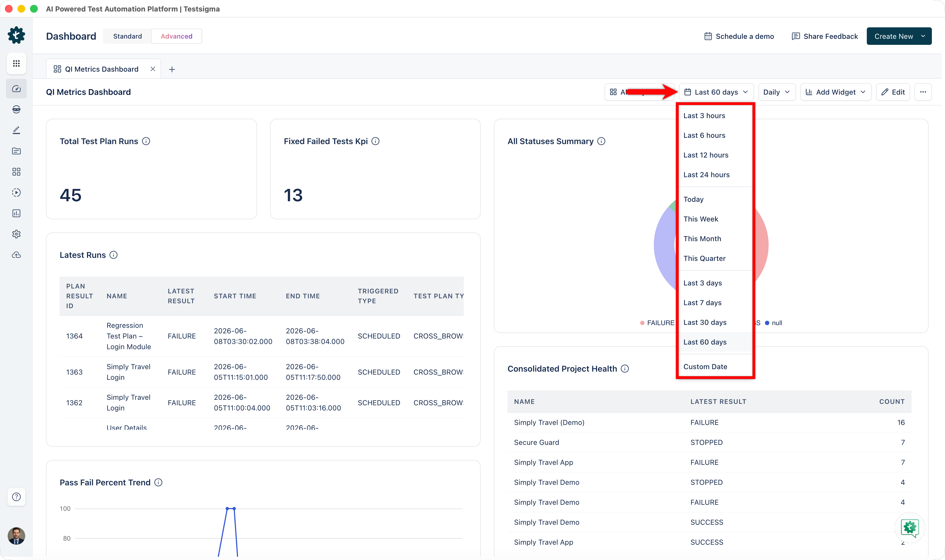Image resolution: width=945 pixels, height=560 pixels.
Task: Click the START TIME column header
Action: pos(235,296)
